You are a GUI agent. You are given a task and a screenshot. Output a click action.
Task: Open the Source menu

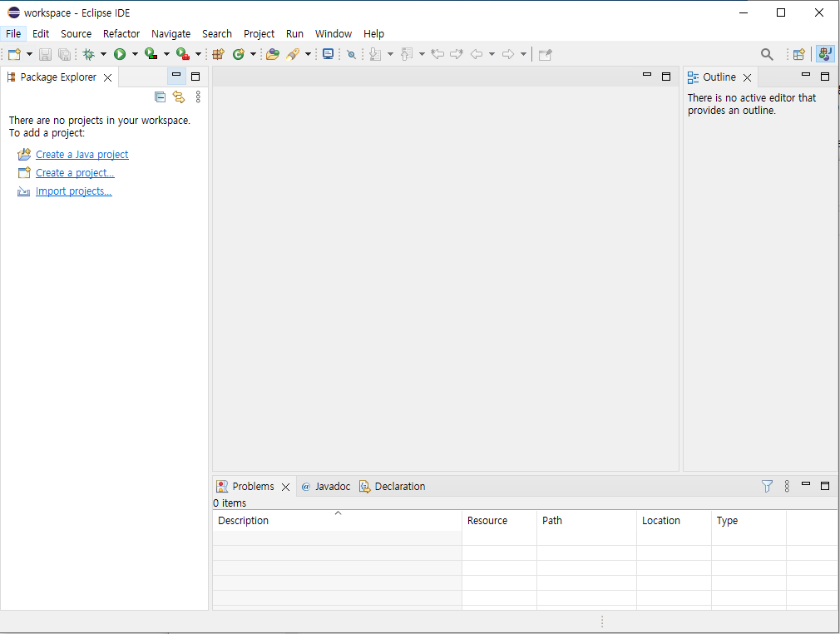pyautogui.click(x=76, y=34)
